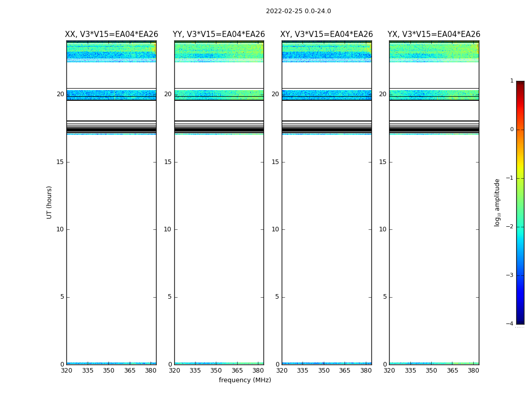Click the plot title '2022-02-25 0.0-24.0'
Viewport: 532px width, 405px height.
[298, 11]
